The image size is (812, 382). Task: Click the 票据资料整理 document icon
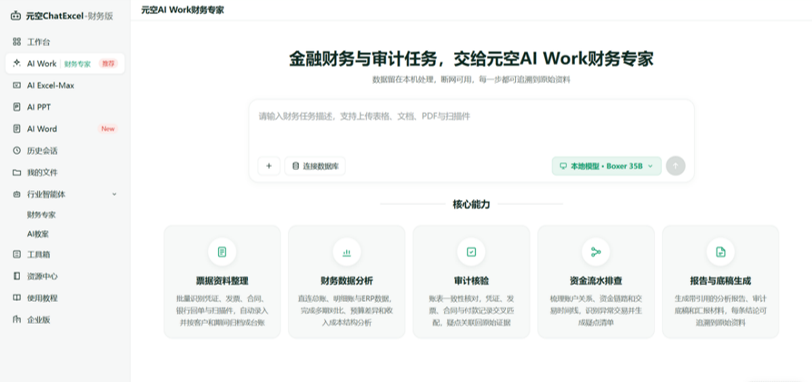(x=222, y=252)
